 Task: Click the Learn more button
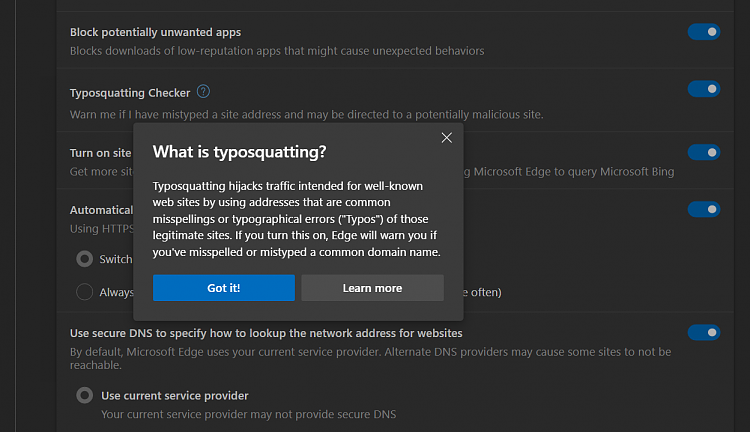pyautogui.click(x=373, y=288)
